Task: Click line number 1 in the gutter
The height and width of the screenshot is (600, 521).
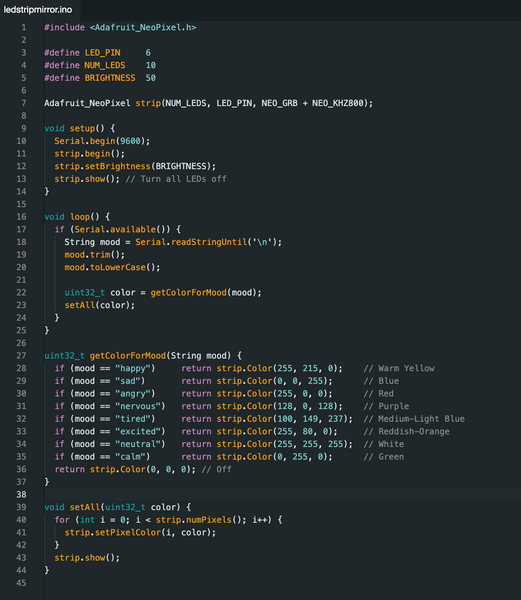Action: click(x=24, y=28)
